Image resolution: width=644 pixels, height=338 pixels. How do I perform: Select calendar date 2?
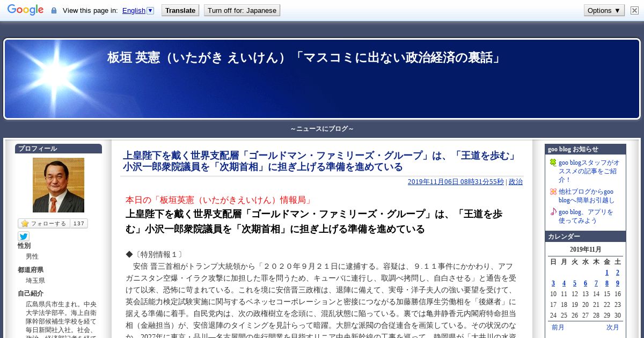618,273
